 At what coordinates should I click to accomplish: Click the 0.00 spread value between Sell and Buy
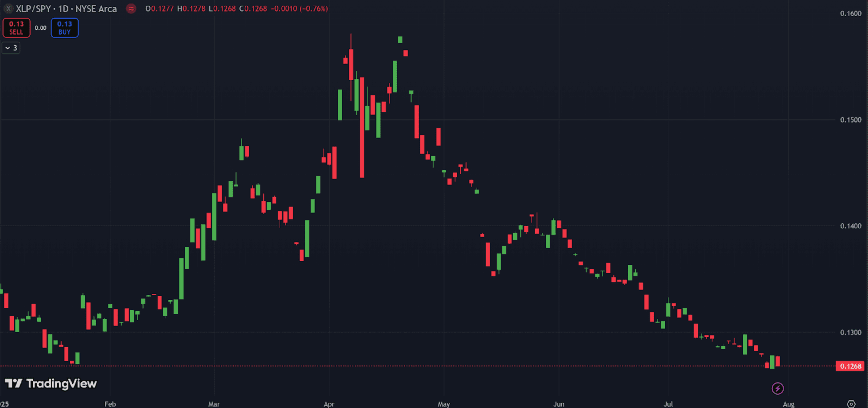[x=40, y=28]
